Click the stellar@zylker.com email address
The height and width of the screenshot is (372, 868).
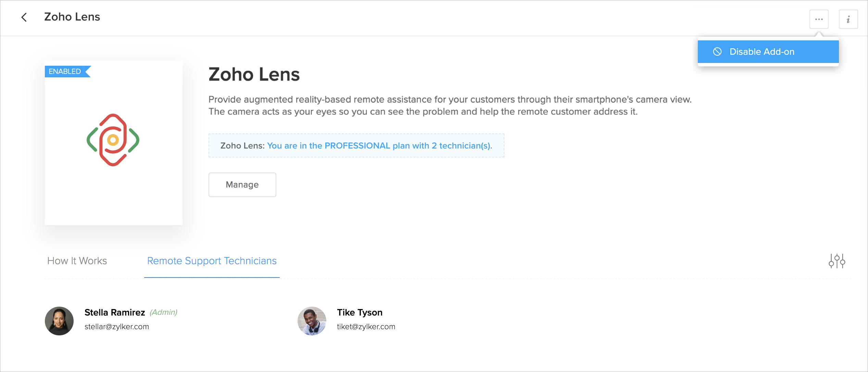pos(117,327)
